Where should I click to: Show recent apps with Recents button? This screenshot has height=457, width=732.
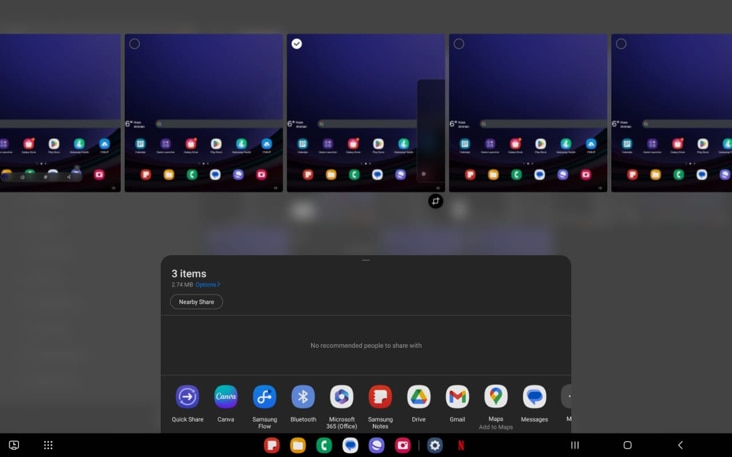tap(575, 445)
